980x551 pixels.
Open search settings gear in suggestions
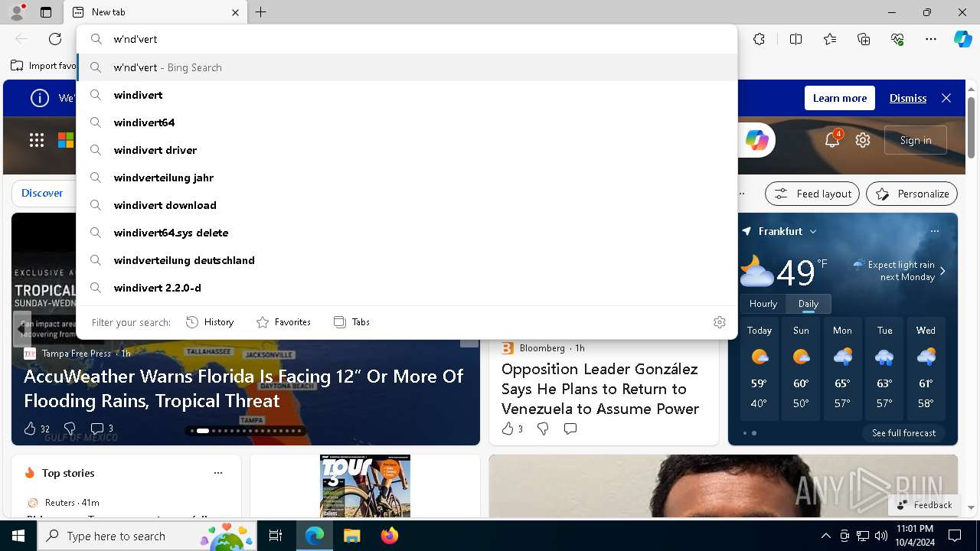coord(719,322)
